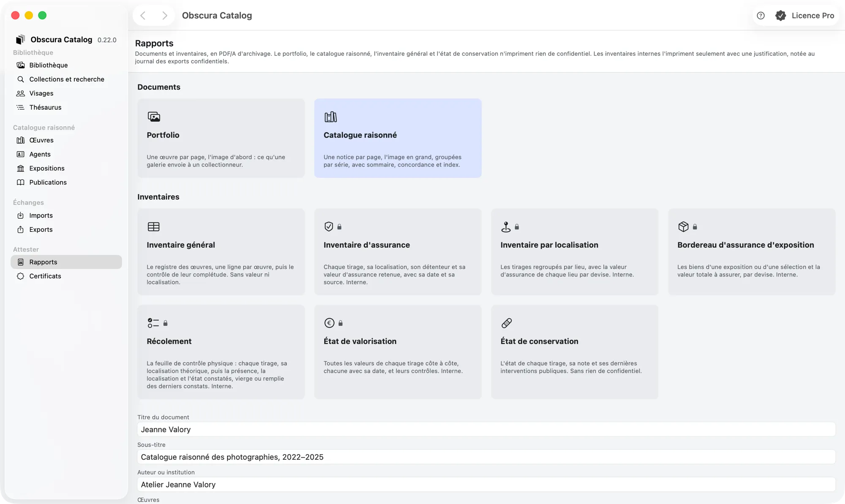
Task: Open Bibliothèque in the sidebar
Action: pos(66,65)
